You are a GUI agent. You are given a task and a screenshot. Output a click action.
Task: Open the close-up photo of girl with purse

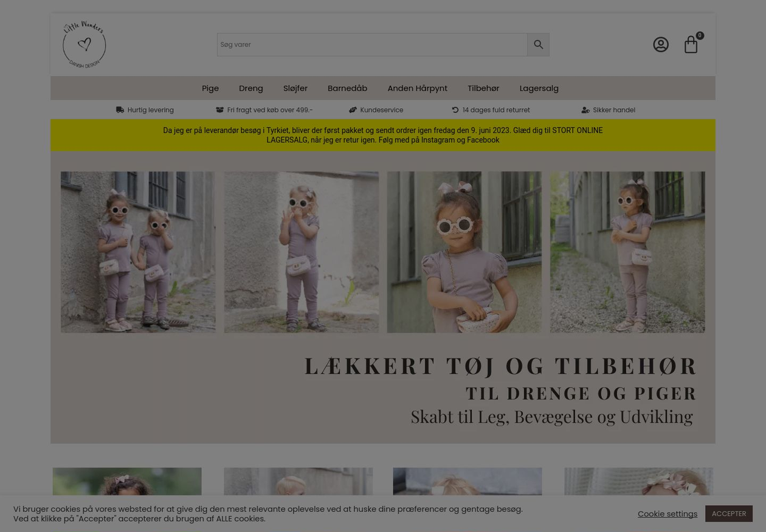[464, 252]
